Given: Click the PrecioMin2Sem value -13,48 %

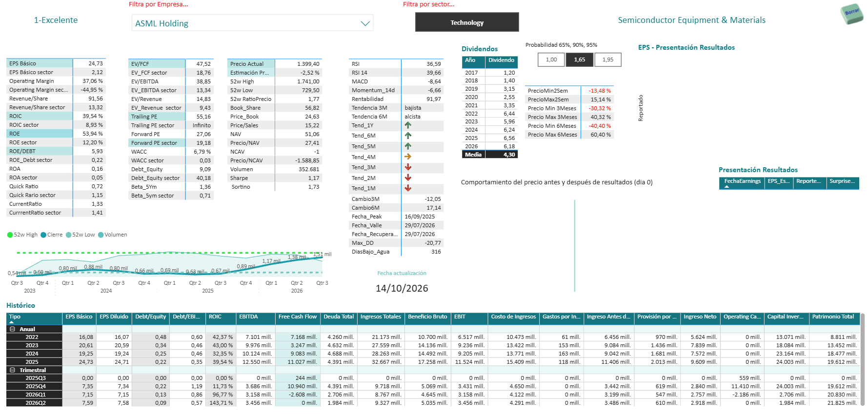Looking at the screenshot, I should (x=600, y=91).
